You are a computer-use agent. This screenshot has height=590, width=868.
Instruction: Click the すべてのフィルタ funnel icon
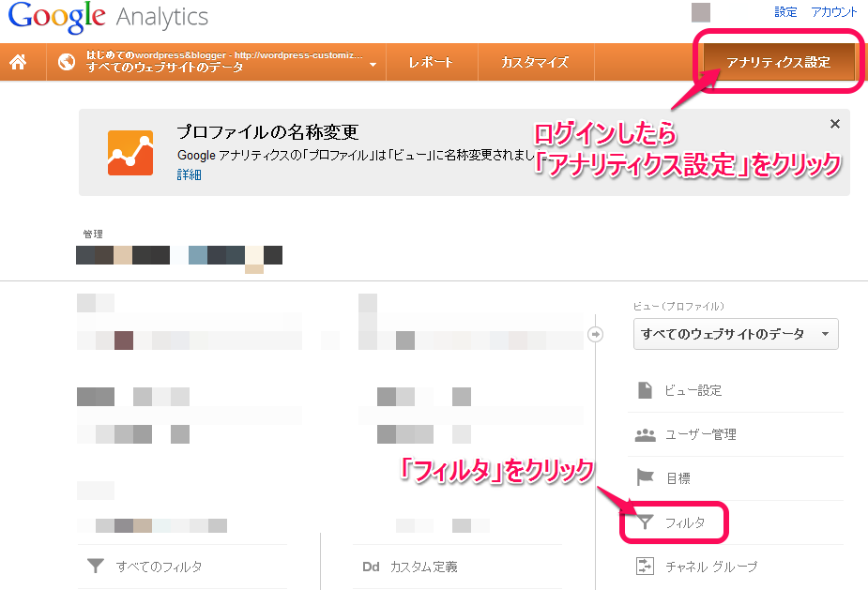pos(95,566)
